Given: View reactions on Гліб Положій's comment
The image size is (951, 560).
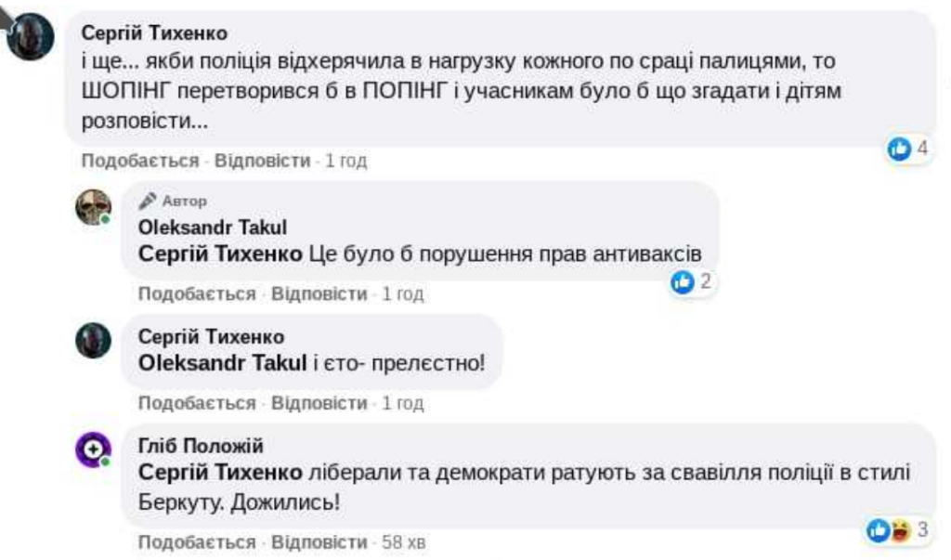Looking at the screenshot, I should point(898,530).
